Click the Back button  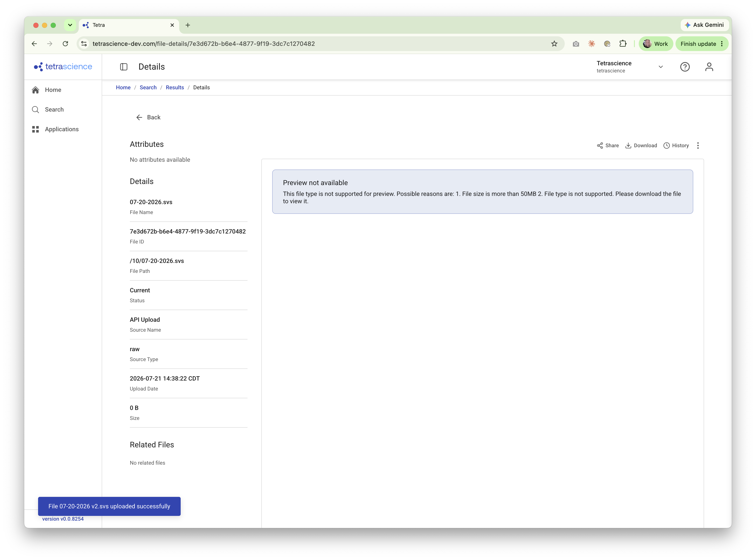pos(148,117)
